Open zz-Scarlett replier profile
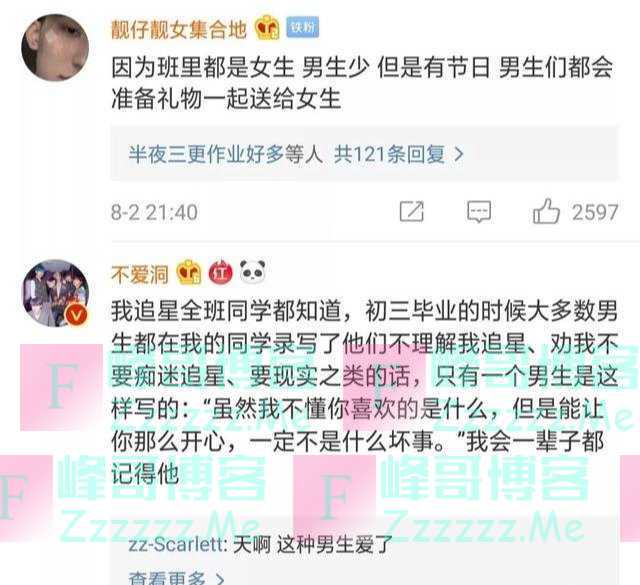The width and height of the screenshot is (640, 585). pos(177,545)
